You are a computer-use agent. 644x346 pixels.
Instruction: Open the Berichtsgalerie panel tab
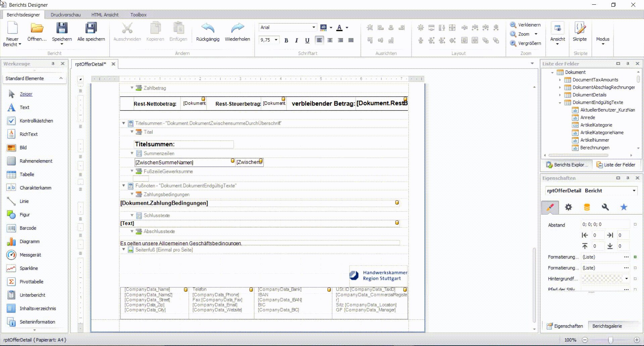pos(607,326)
